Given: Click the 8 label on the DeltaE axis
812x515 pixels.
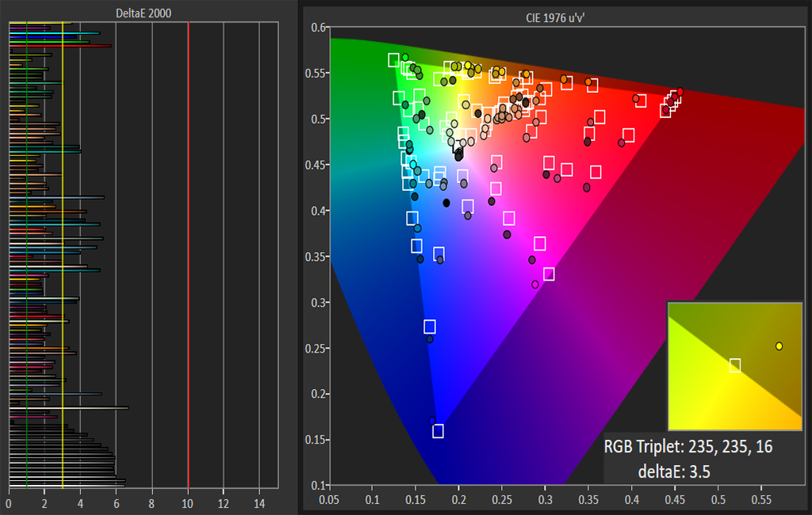Looking at the screenshot, I should click(151, 504).
